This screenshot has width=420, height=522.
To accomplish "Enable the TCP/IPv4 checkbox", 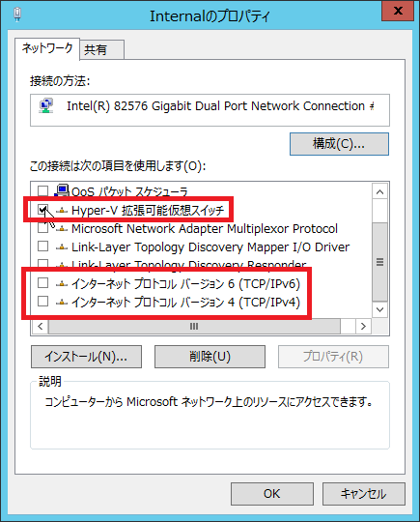I will [x=42, y=302].
